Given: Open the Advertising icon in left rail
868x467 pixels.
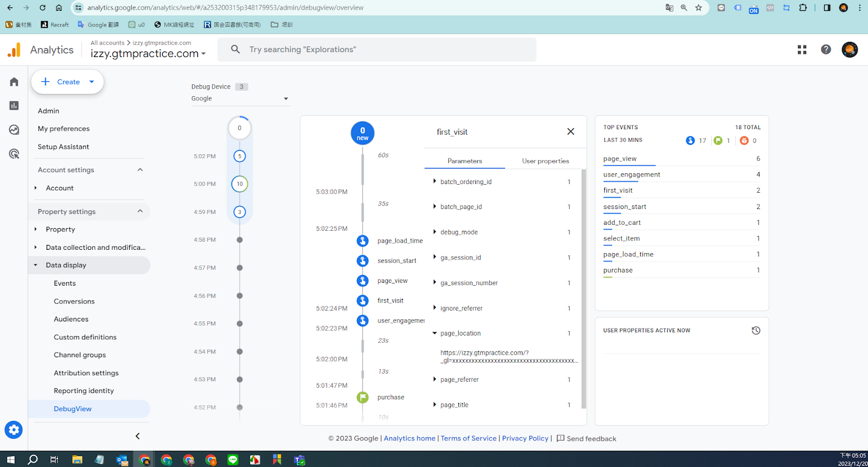Looking at the screenshot, I should point(14,154).
